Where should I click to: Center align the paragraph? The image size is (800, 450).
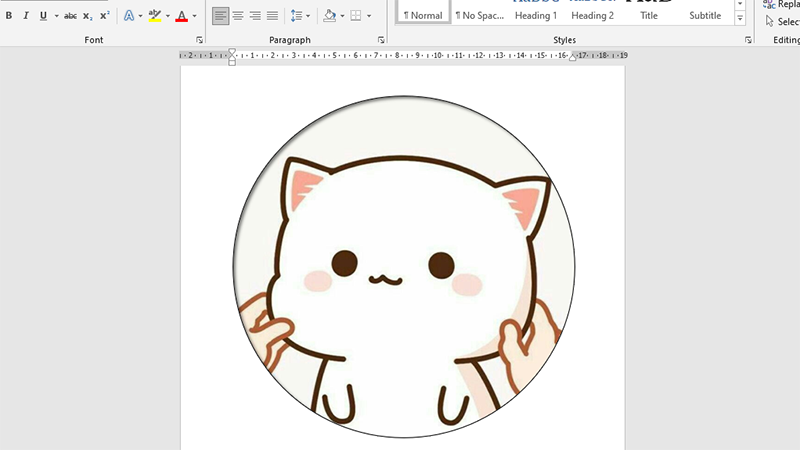point(238,16)
